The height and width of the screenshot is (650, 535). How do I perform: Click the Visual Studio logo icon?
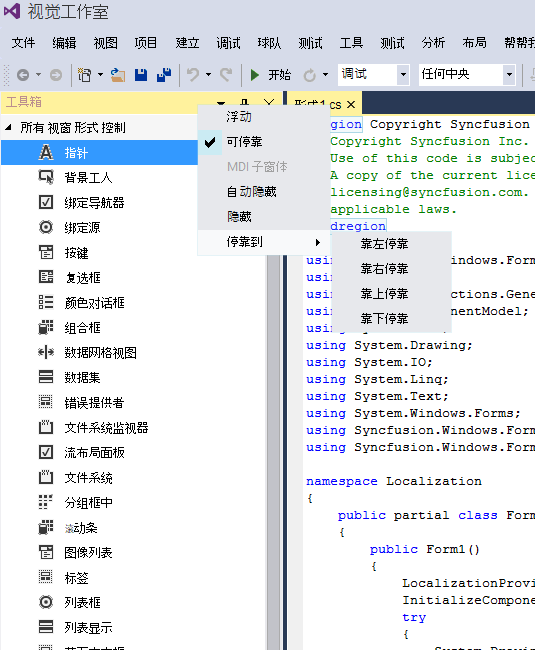pos(12,11)
